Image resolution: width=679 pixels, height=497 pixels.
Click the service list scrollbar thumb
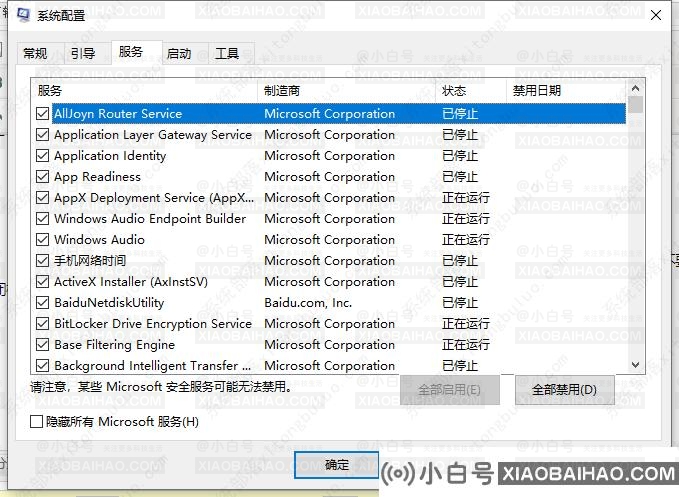click(x=635, y=105)
